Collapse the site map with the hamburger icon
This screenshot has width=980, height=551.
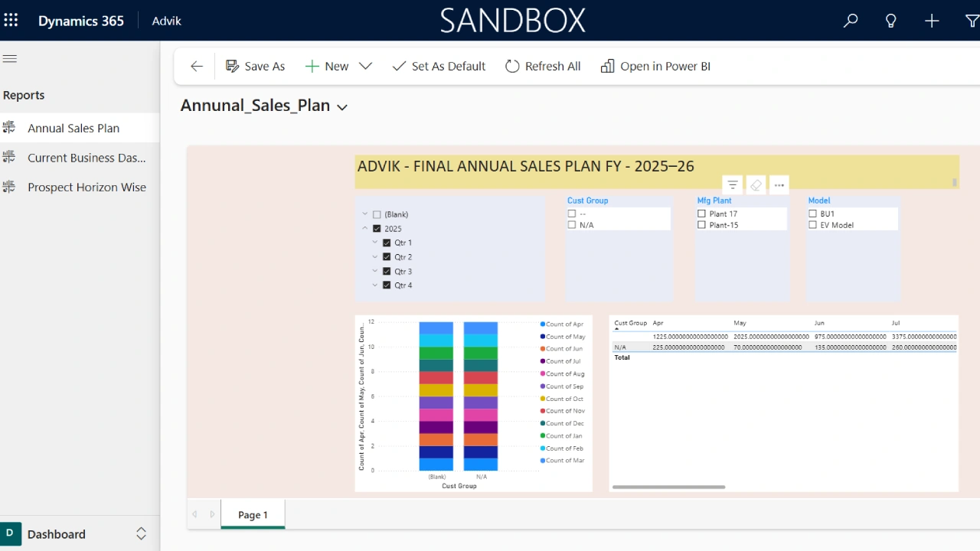coord(10,59)
